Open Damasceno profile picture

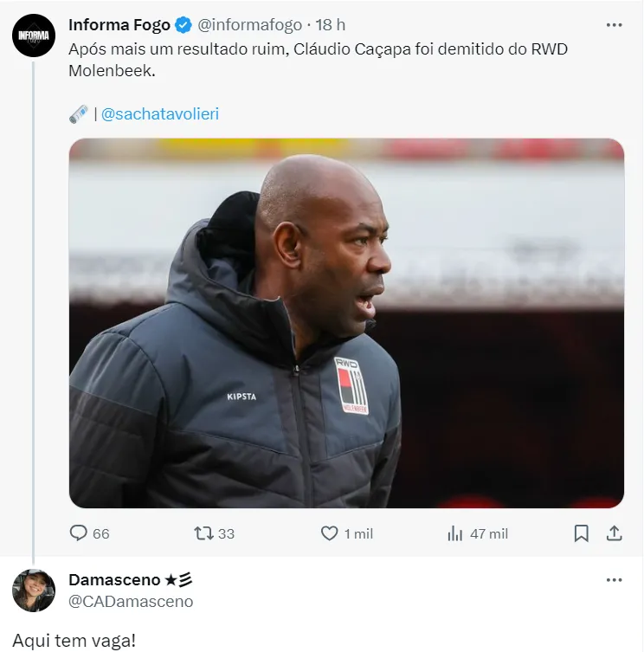(34, 591)
